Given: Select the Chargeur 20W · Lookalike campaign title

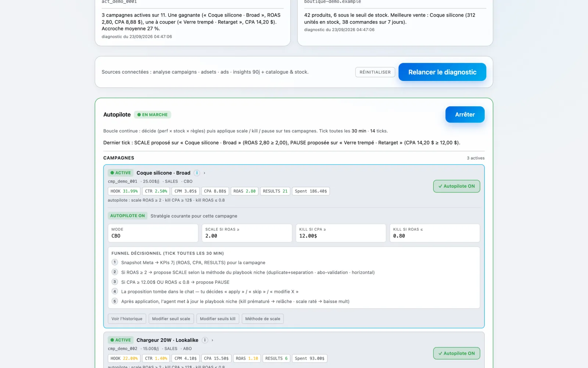Looking at the screenshot, I should 168,340.
